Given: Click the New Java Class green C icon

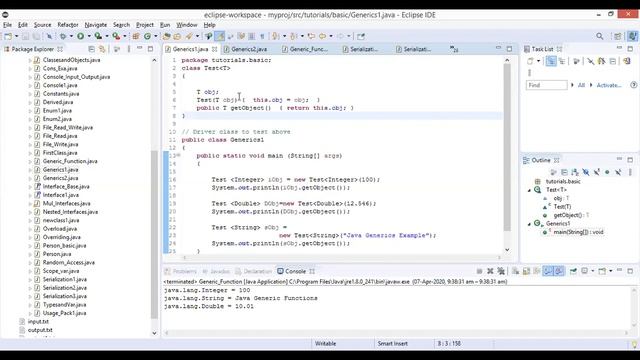Looking at the screenshot, I should click(147, 36).
